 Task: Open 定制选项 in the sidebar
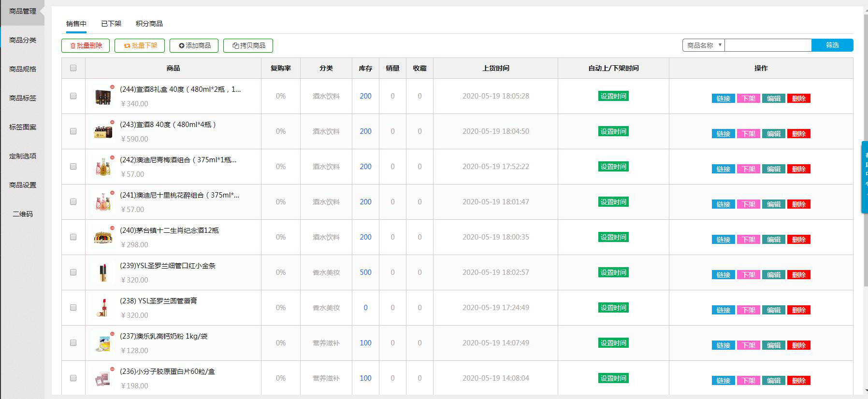point(23,156)
